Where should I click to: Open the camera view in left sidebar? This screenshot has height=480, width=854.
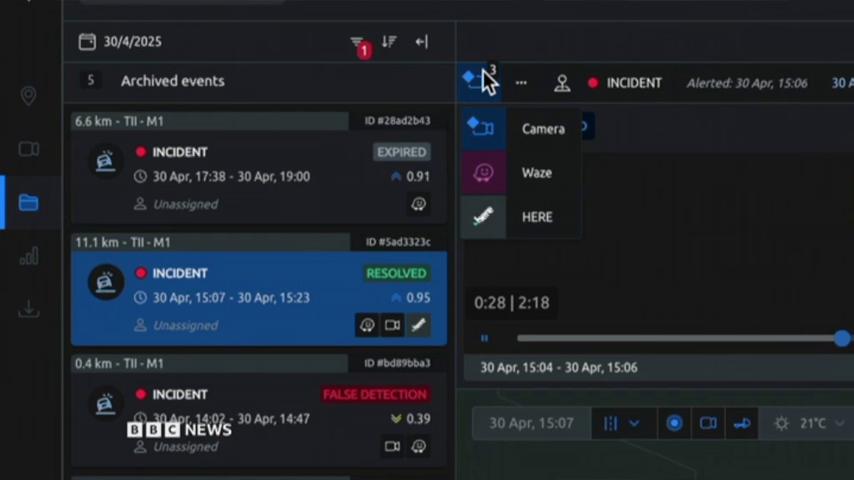coord(29,149)
